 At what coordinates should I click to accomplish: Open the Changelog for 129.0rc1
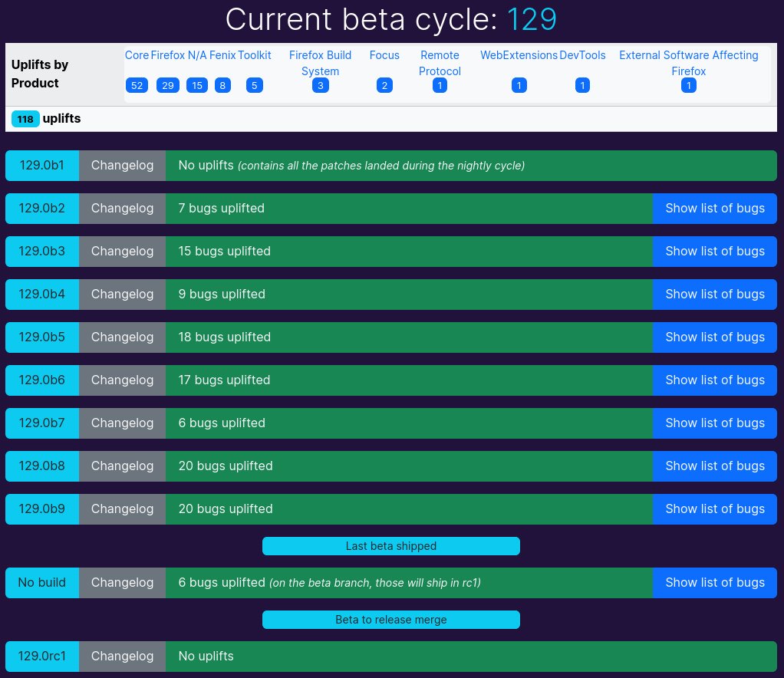point(123,657)
